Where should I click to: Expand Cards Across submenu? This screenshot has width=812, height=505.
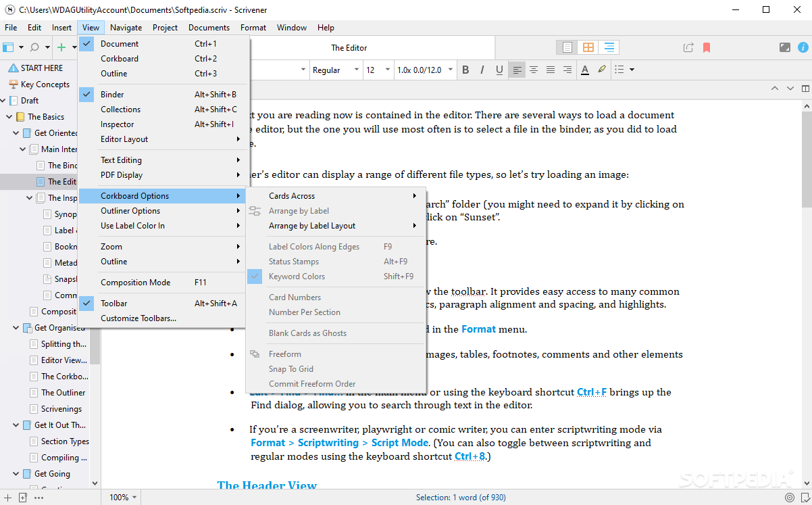(x=336, y=196)
